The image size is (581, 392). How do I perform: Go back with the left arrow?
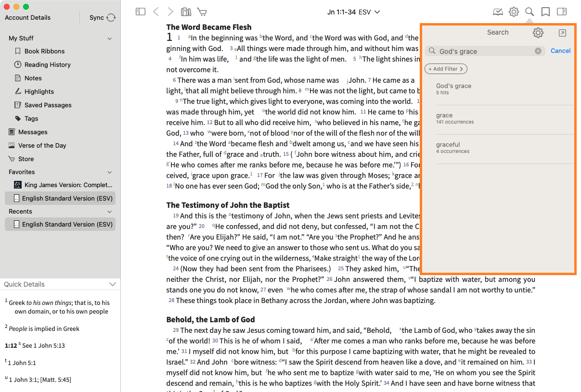pyautogui.click(x=155, y=12)
